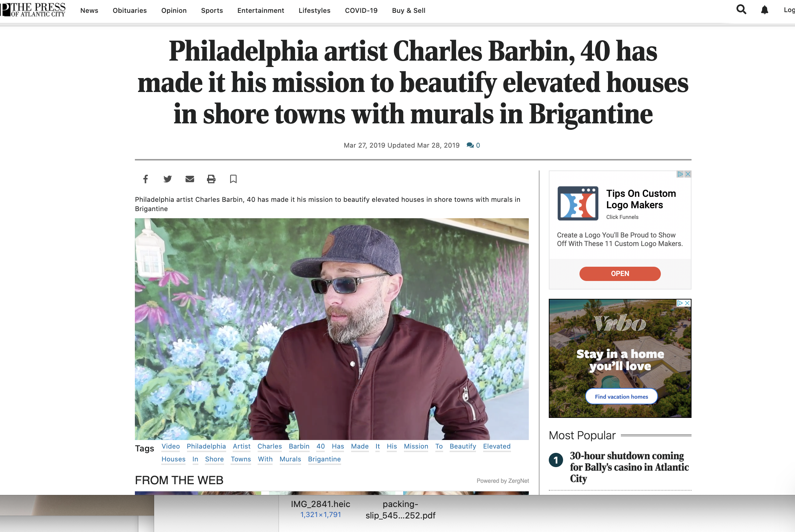Open the Brigantine tag link
Image resolution: width=795 pixels, height=532 pixels.
[324, 459]
